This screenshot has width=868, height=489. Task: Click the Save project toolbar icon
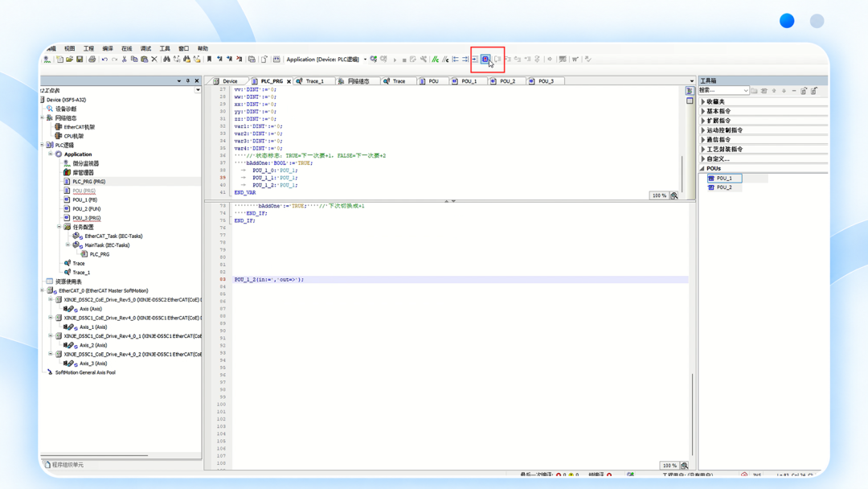click(x=80, y=60)
